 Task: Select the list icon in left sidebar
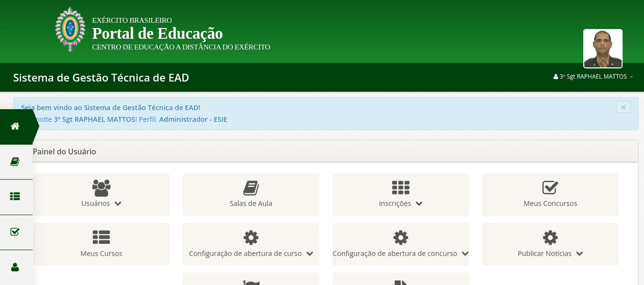pos(16,196)
